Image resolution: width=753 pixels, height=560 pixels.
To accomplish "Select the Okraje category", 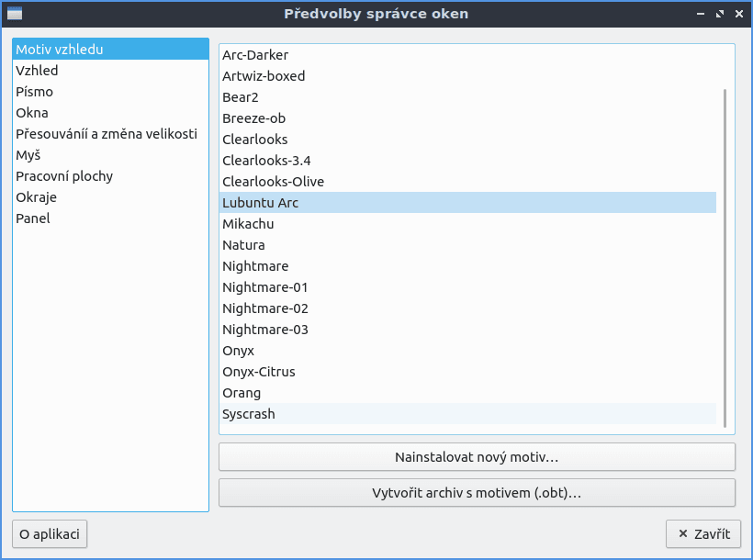I will [36, 197].
